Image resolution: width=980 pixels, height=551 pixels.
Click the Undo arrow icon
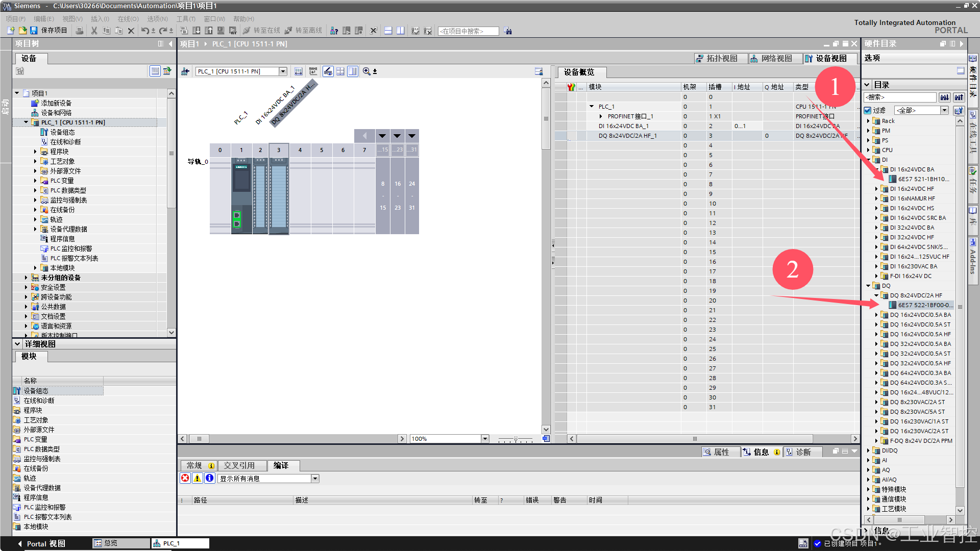coord(145,31)
